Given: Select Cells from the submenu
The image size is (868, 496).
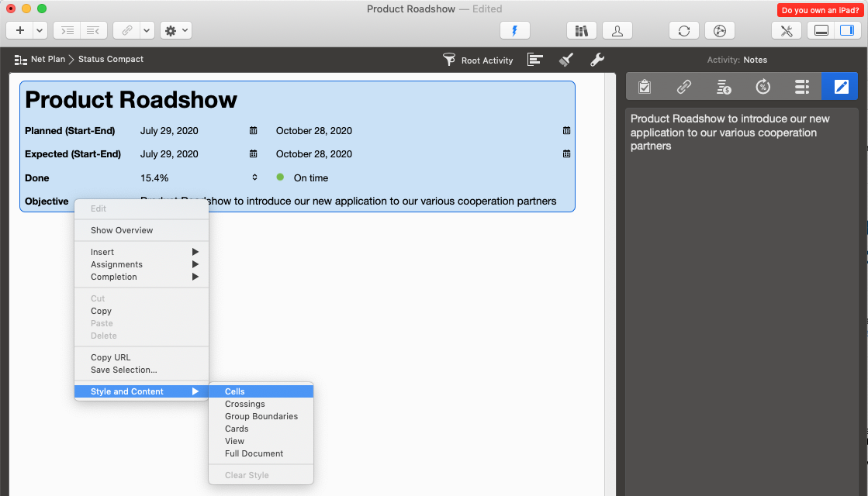Looking at the screenshot, I should point(235,391).
